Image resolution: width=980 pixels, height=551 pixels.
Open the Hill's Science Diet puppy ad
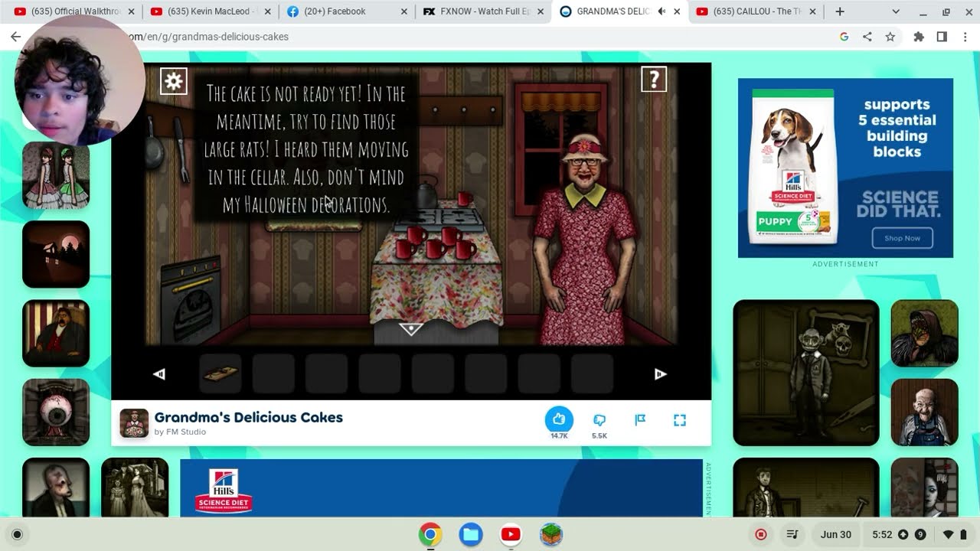click(845, 168)
